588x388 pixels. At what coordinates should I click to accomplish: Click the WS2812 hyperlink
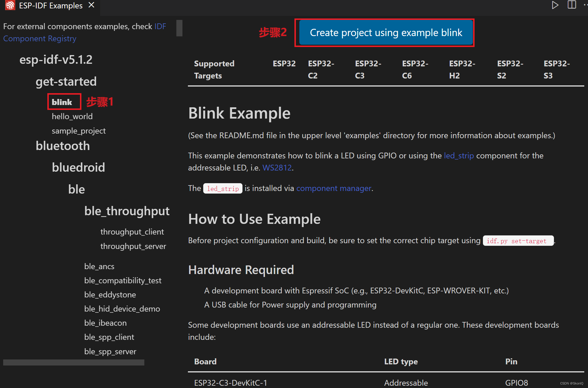[x=277, y=168]
